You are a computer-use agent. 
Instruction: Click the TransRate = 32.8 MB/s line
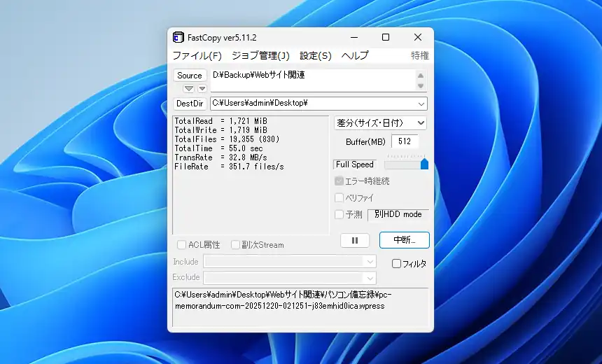coord(220,157)
